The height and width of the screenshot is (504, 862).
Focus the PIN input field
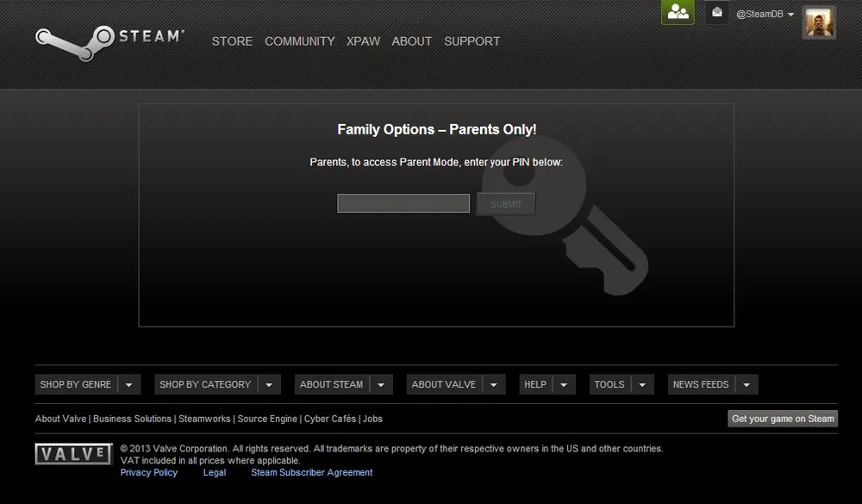click(x=403, y=203)
